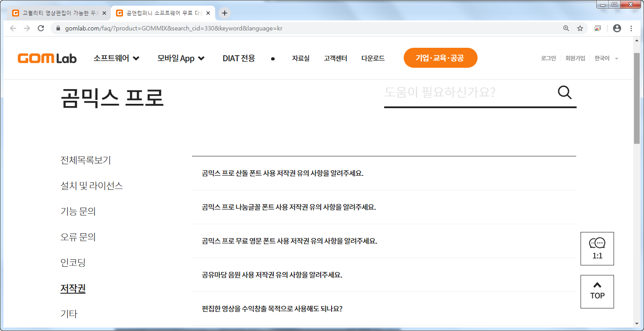644x331 pixels.
Task: Open 자료실 menu
Action: pos(301,58)
